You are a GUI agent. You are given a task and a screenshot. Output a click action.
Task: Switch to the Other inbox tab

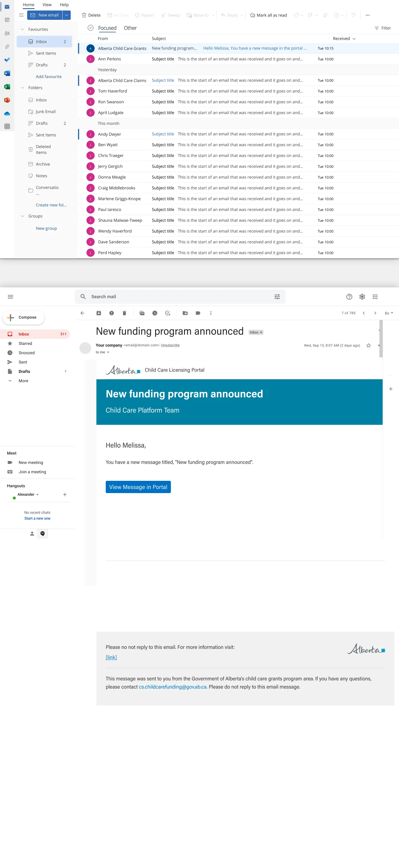[130, 28]
